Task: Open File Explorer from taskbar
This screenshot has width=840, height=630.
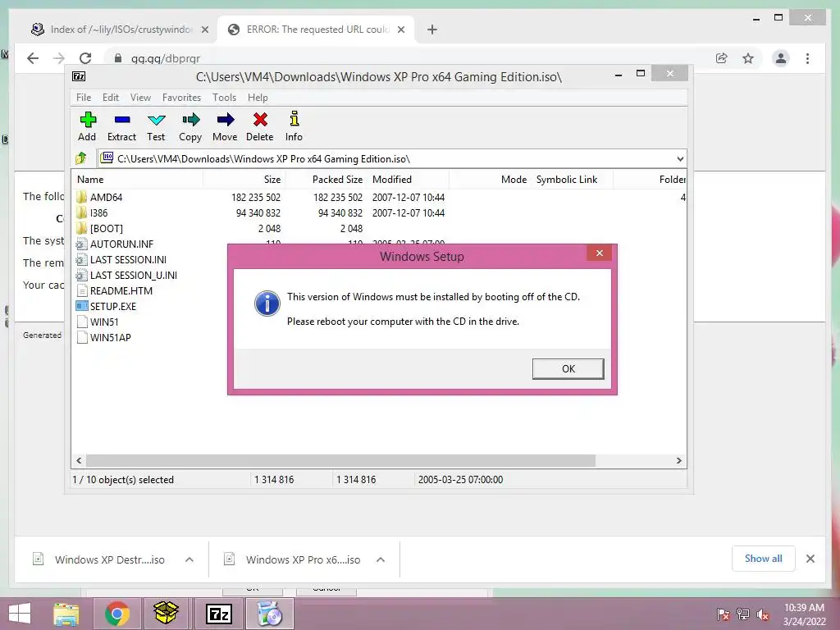Action: (x=66, y=614)
